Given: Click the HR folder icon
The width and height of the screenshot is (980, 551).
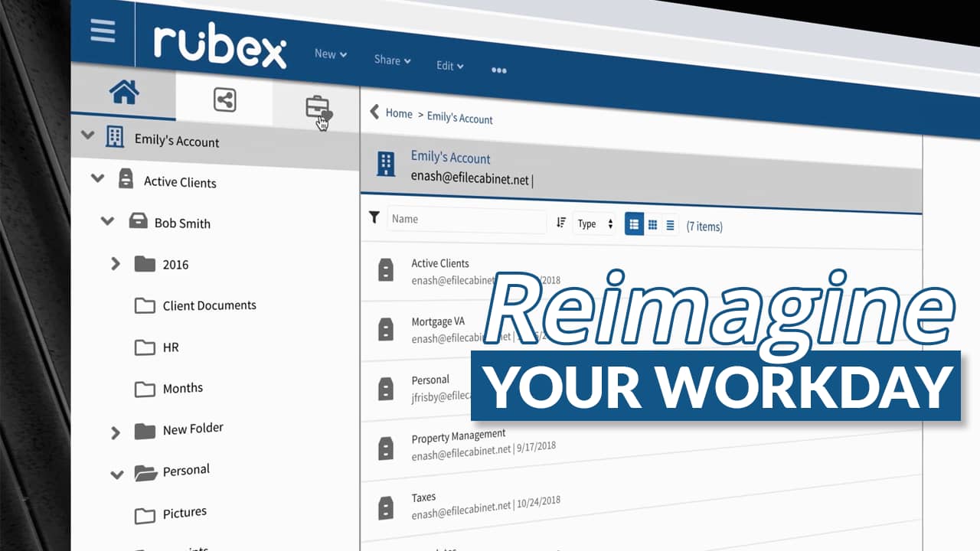Looking at the screenshot, I should pos(145,348).
